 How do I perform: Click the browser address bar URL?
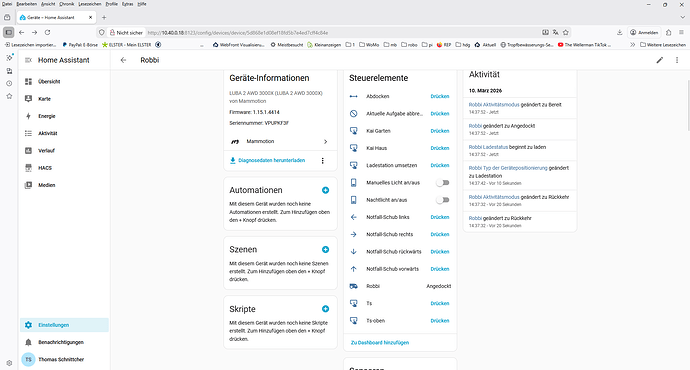[x=238, y=33]
